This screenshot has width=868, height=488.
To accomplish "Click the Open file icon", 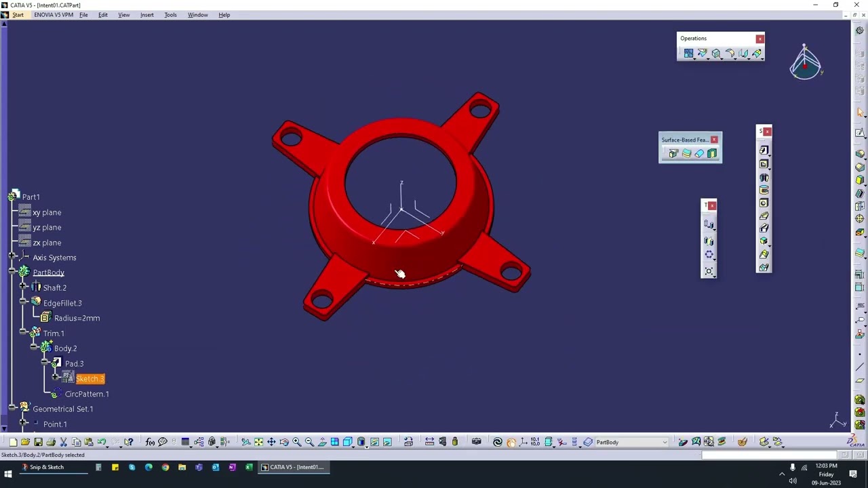I will click(x=25, y=442).
